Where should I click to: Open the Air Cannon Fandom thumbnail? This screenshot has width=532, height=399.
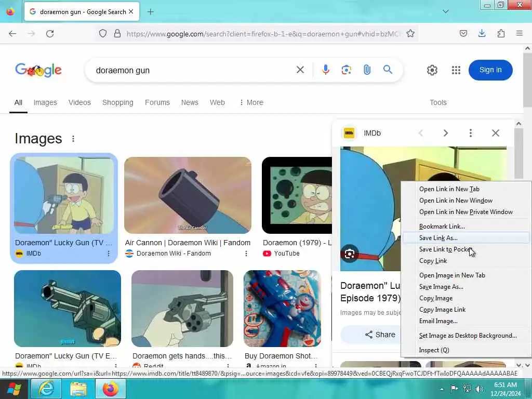[188, 195]
